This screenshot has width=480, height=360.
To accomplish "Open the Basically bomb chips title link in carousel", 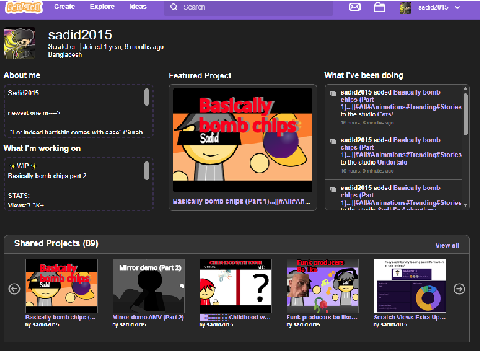I will tap(60, 317).
